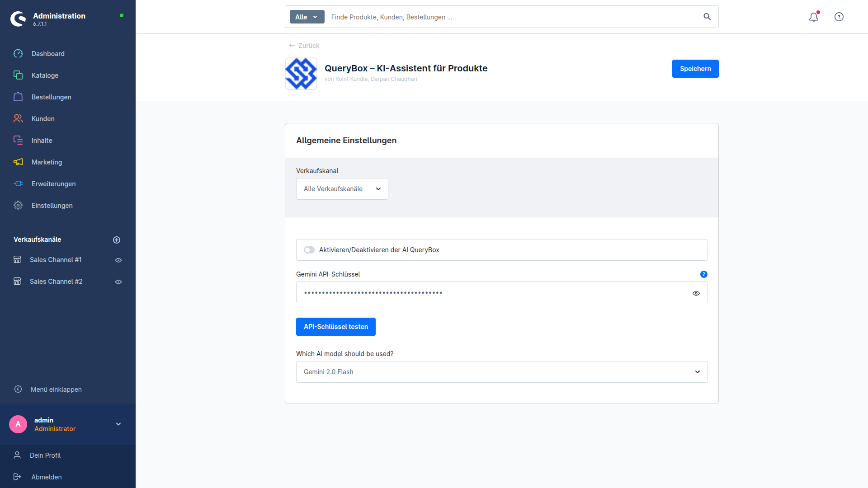Click plugin title QueryBox – KI-Assistent für Produkte
The height and width of the screenshot is (488, 868).
(406, 68)
